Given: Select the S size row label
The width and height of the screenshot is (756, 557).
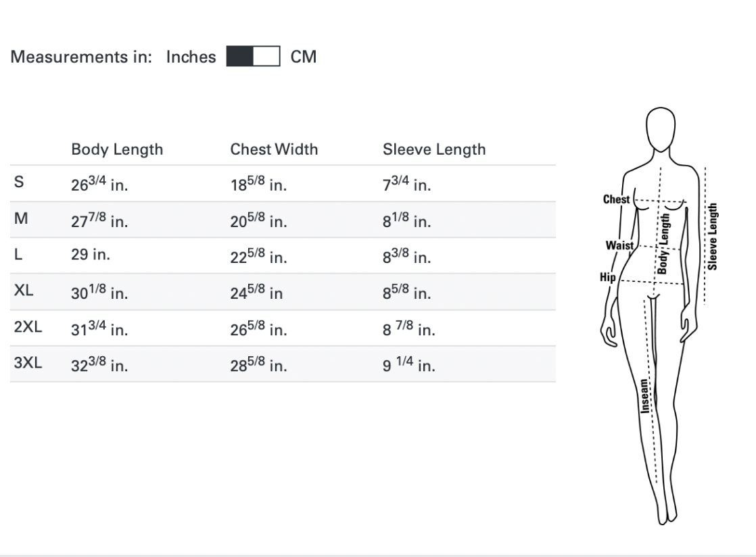Looking at the screenshot, I should point(18,183).
